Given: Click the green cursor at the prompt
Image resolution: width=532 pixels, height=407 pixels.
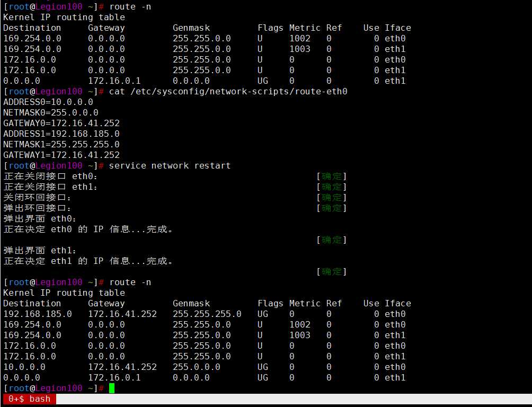Looking at the screenshot, I should [112, 388].
